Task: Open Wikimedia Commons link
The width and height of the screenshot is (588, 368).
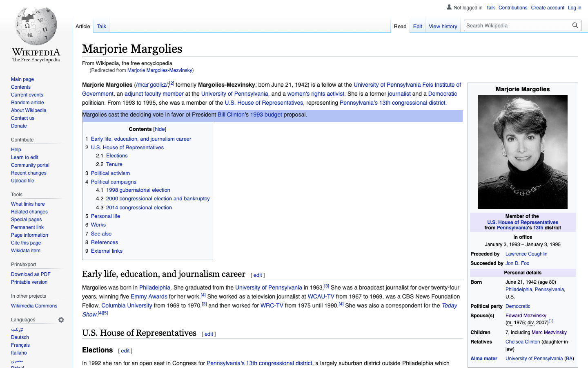Action: point(34,306)
